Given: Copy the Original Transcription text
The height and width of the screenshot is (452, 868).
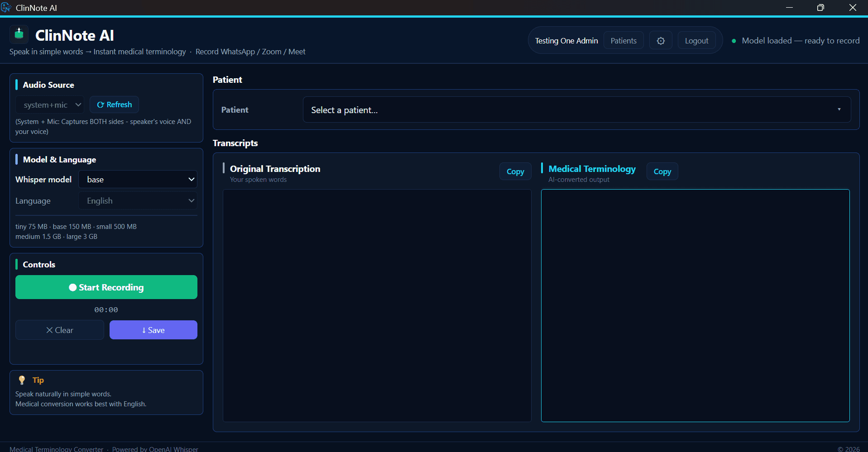Looking at the screenshot, I should point(515,171).
